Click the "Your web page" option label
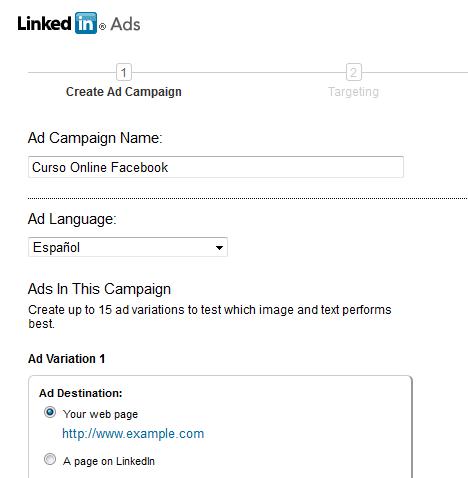The width and height of the screenshot is (468, 478). 100,414
